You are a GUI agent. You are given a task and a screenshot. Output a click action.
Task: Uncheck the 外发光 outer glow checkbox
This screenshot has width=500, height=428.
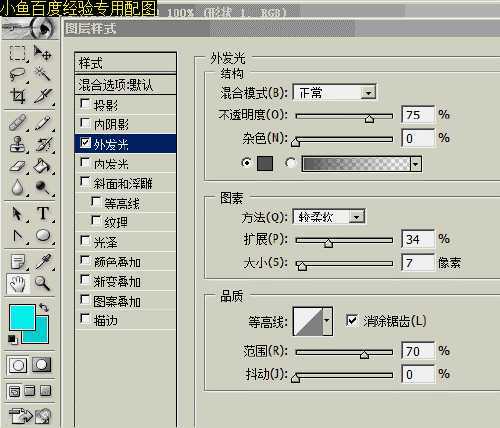pyautogui.click(x=85, y=143)
